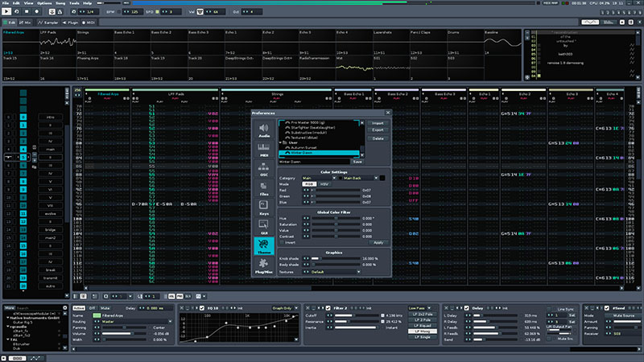The height and width of the screenshot is (362, 644).
Task: Select HSV color mode
Action: [324, 184]
